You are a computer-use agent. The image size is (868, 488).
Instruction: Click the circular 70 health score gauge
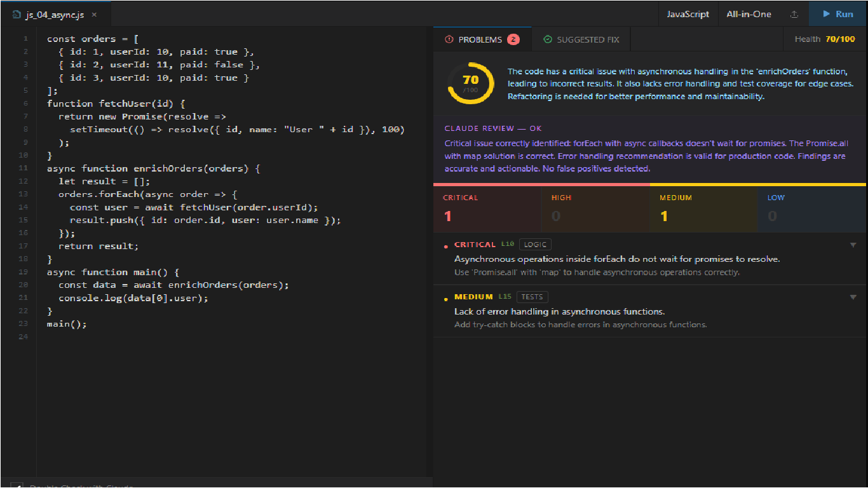coord(471,83)
